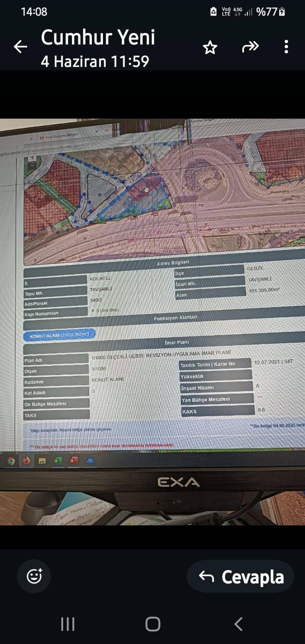Click the map zoom-in plus button
305x644 pixels.
pos(32,158)
